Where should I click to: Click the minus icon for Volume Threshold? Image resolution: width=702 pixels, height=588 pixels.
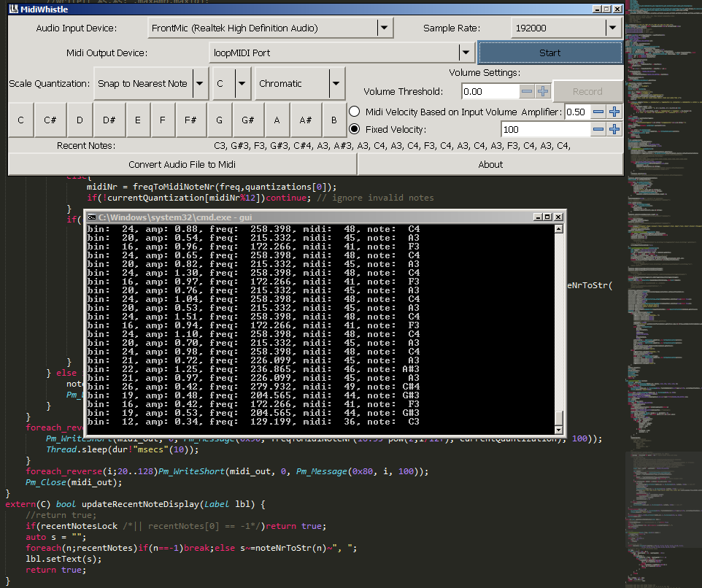(527, 92)
